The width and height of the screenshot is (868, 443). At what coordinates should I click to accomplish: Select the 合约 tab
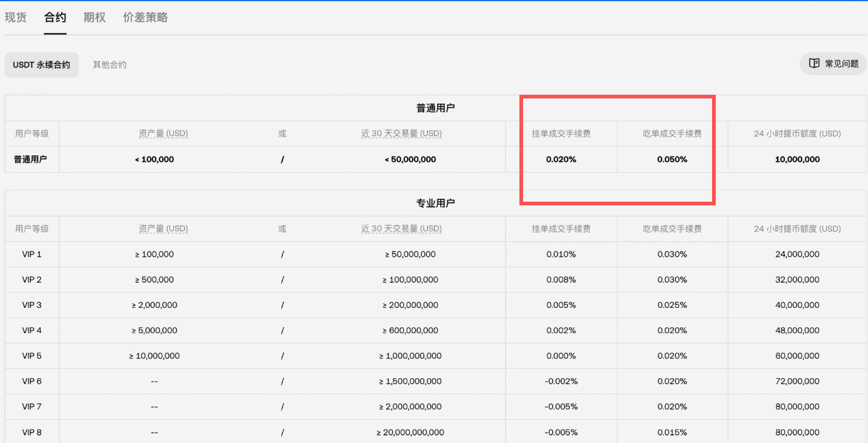(55, 17)
